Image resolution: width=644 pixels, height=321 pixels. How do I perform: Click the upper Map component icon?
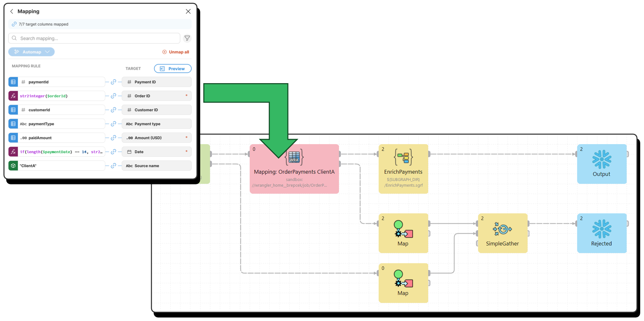(403, 229)
